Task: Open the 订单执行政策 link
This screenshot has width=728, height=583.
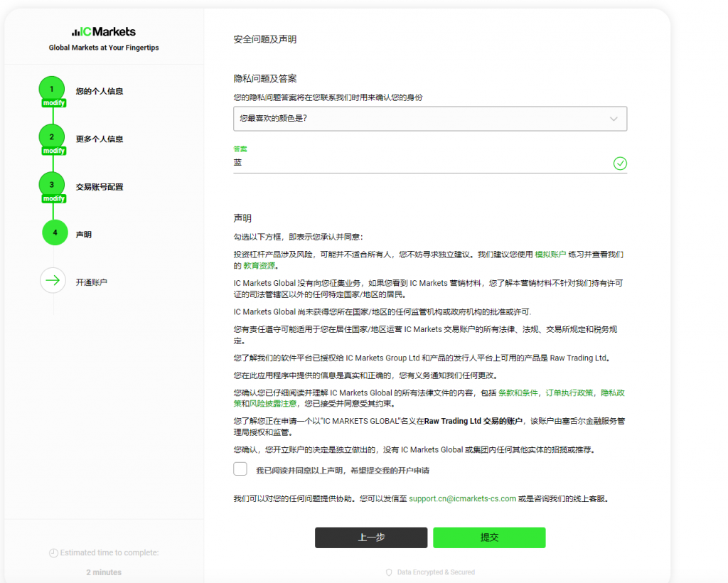Action: 569,392
